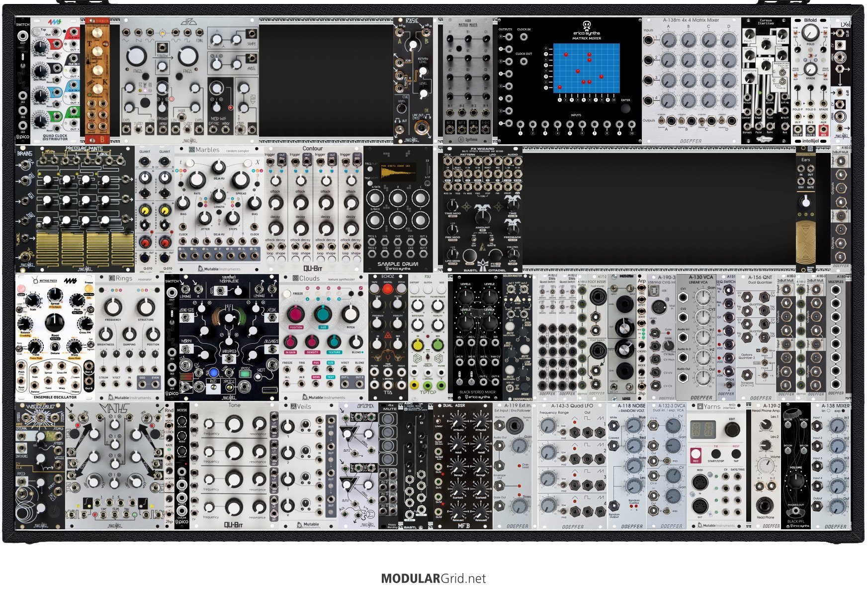Toggle the IN4 ON switch on Black PFL

click(804, 452)
